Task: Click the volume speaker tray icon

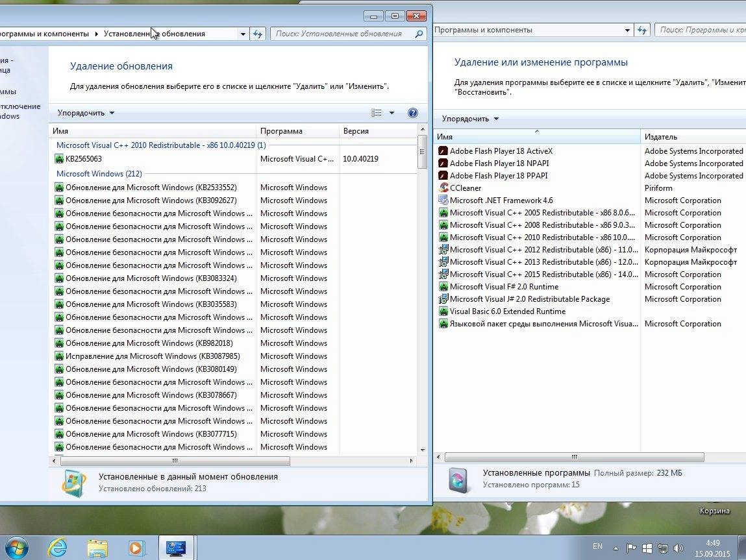Action: tap(678, 548)
